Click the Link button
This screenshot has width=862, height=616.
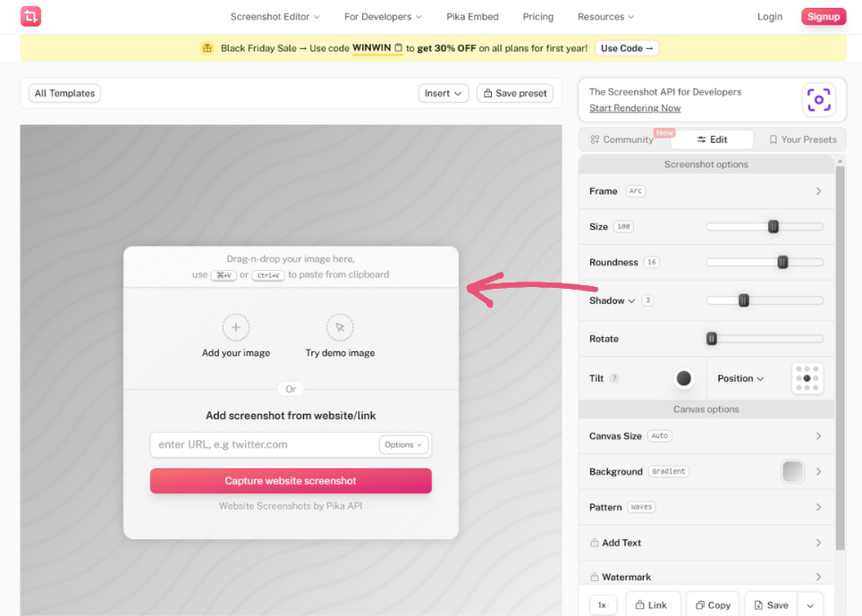click(x=653, y=605)
